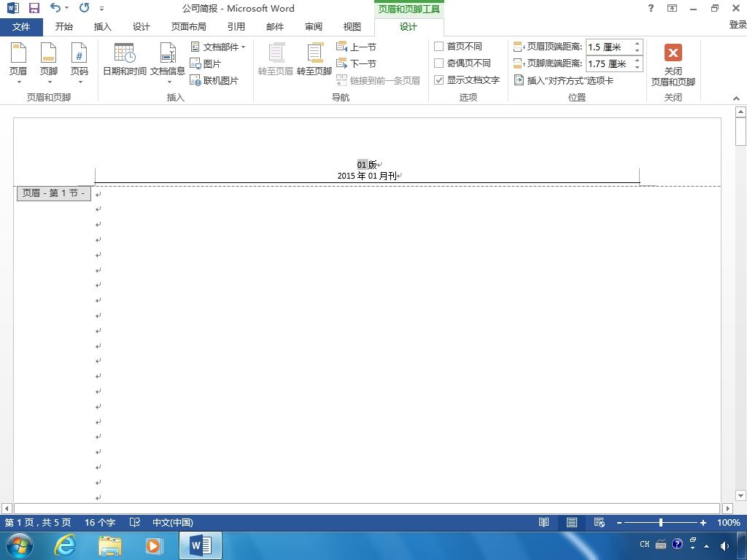This screenshot has height=560, width=747.
Task: Insert 联机图片 online picture
Action: pos(214,80)
